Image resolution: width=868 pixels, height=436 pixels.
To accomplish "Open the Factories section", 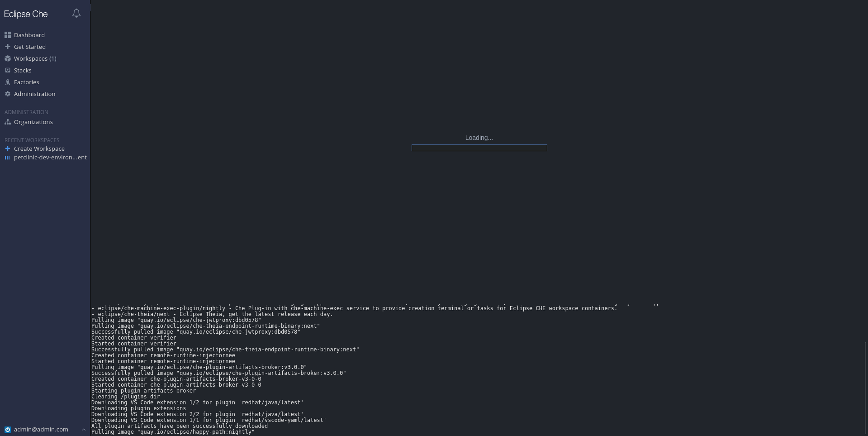I will [27, 82].
